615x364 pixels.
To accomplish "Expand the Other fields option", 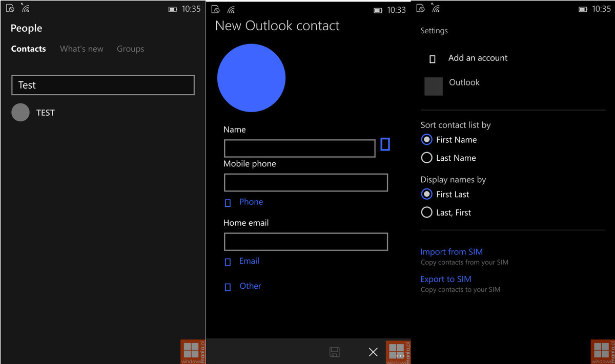I will (250, 286).
